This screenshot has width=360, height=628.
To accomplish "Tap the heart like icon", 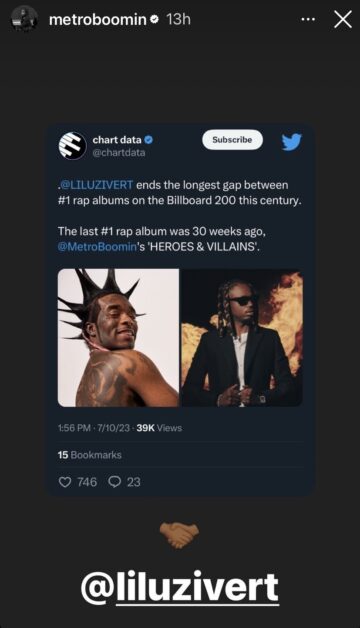I will 65,482.
